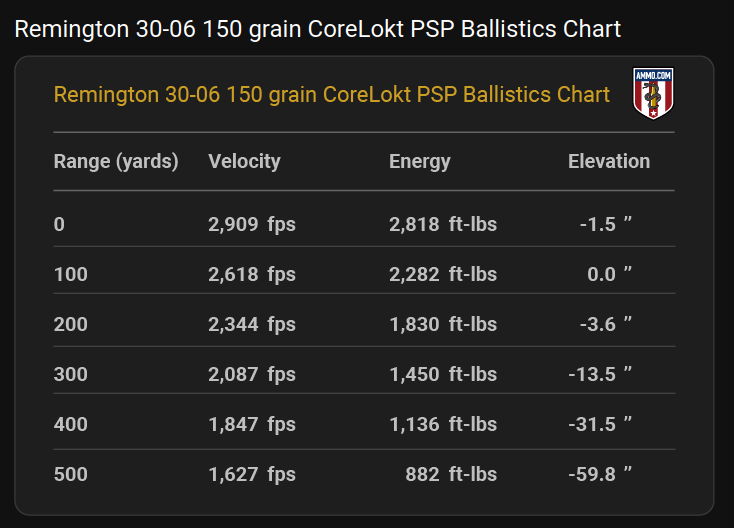Click the -1.5 inch elevation value
Image resolution: width=734 pixels, height=528 pixels.
606,224
